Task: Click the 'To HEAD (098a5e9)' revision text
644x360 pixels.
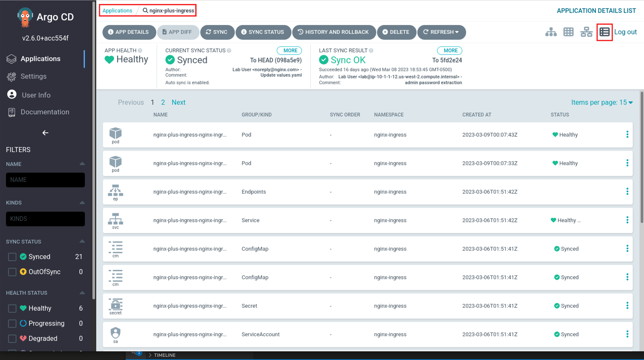Action: 276,60
